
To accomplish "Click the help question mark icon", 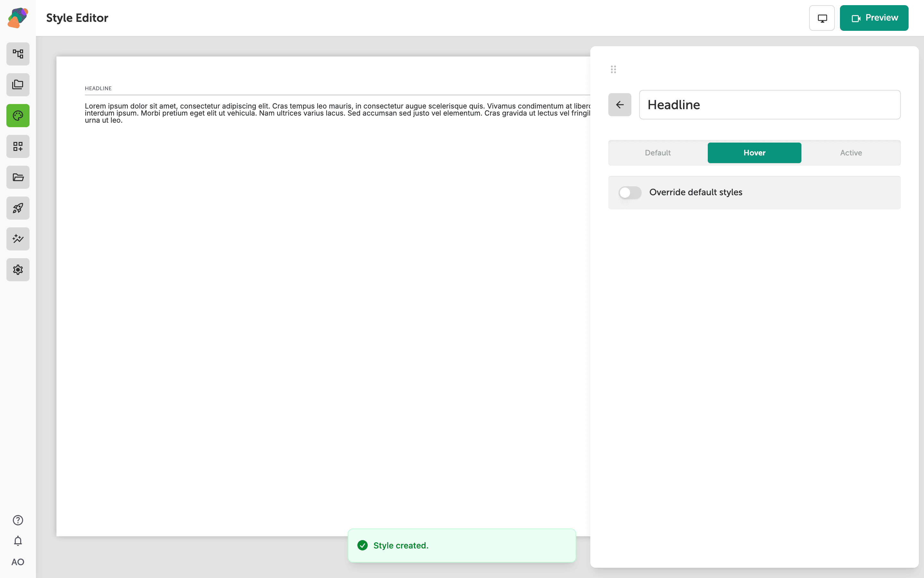I will (18, 520).
